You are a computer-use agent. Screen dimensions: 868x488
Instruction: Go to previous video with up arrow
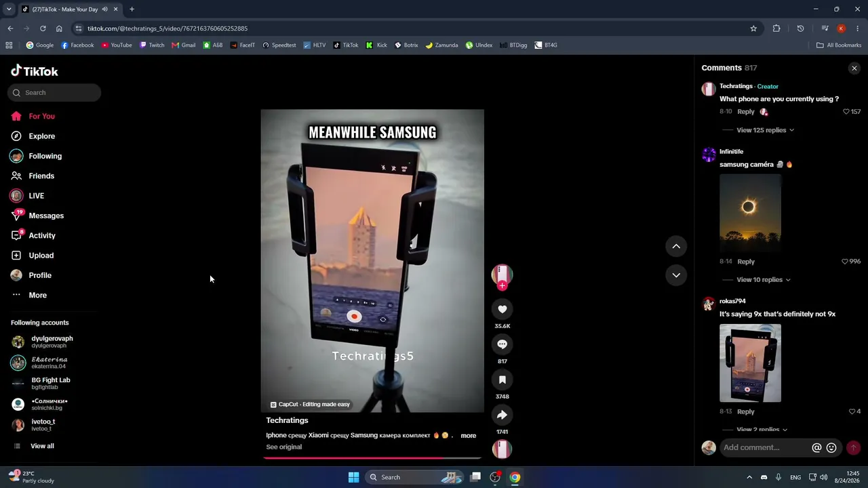pyautogui.click(x=676, y=246)
